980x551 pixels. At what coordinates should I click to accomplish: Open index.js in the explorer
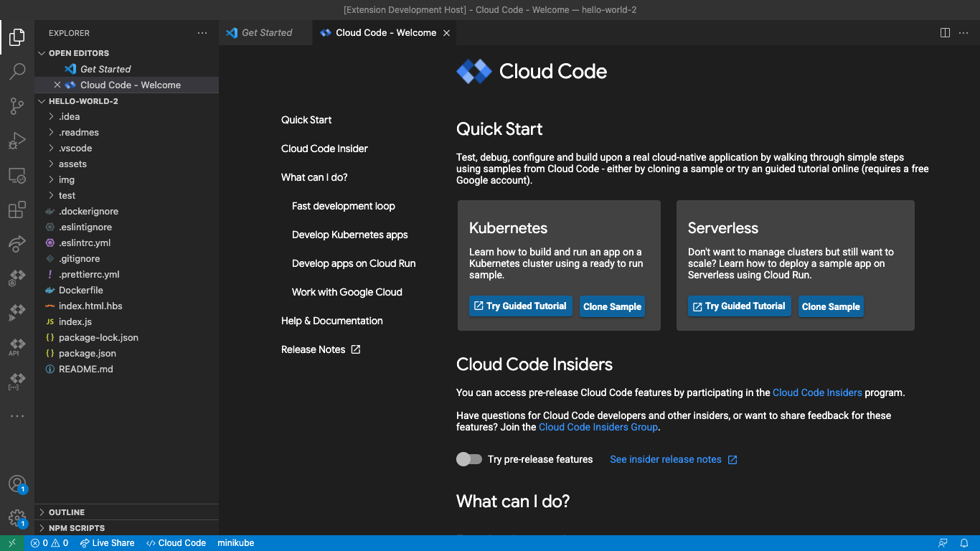126,321
